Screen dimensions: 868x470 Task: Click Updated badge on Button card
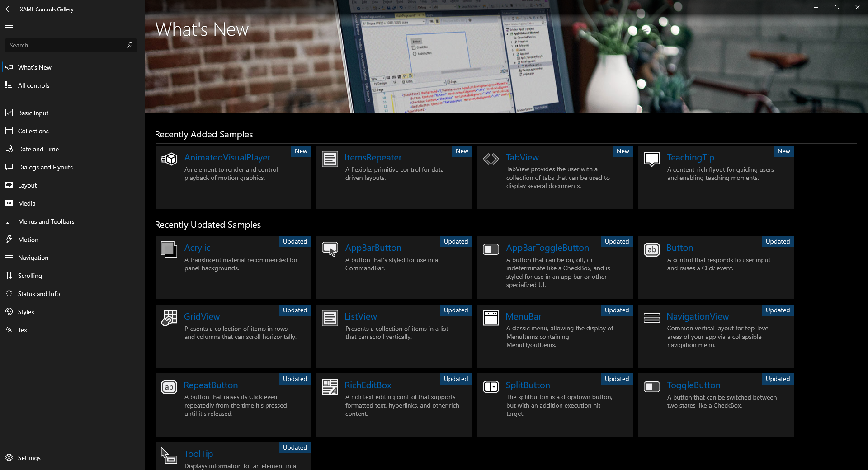(x=778, y=241)
